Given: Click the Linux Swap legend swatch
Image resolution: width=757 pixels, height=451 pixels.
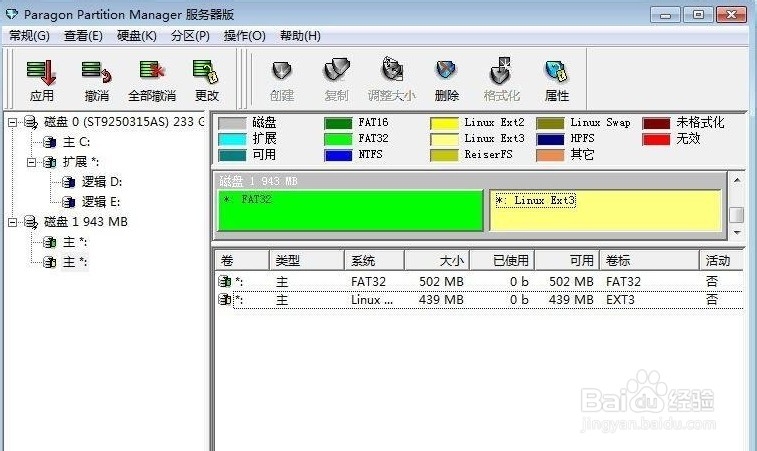Looking at the screenshot, I should (x=550, y=123).
